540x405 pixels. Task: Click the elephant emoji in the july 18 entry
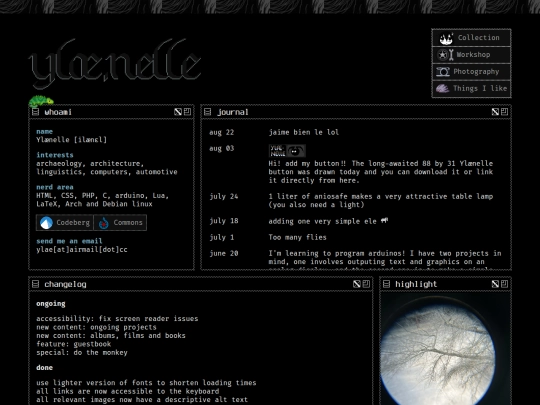pyautogui.click(x=385, y=221)
